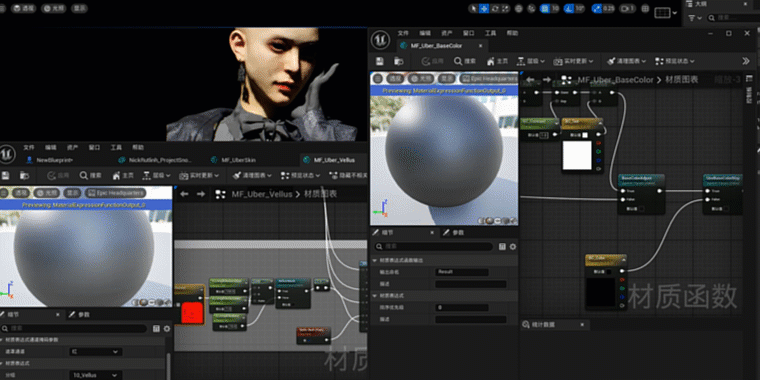Select NickRutlinh_ProjectSno tab
Screen dimensions: 760x380
coord(155,159)
